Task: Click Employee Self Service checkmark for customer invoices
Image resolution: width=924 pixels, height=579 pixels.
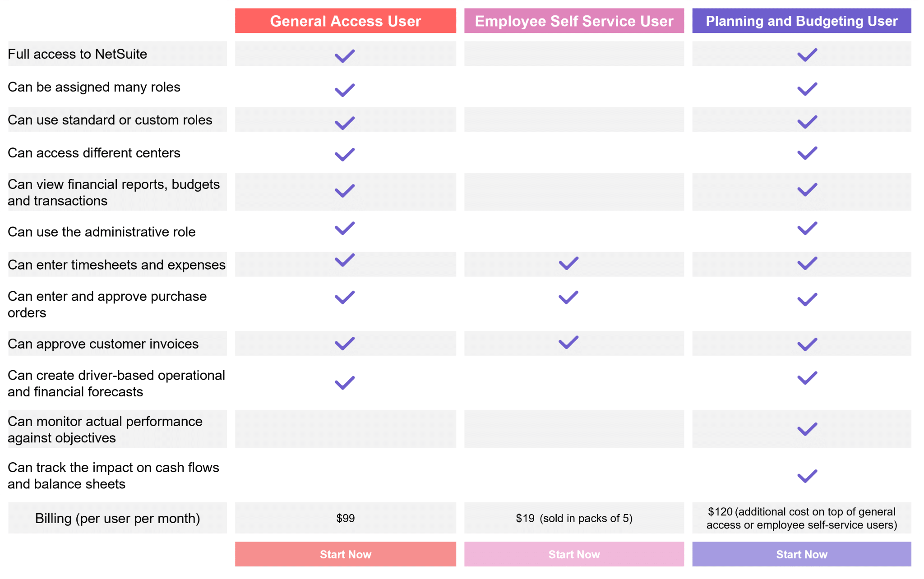Action: 568,342
